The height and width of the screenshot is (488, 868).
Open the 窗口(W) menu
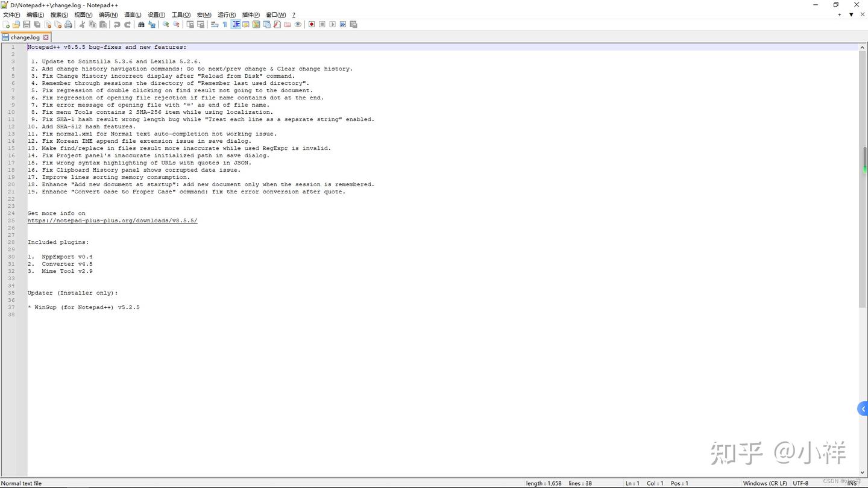click(x=276, y=15)
